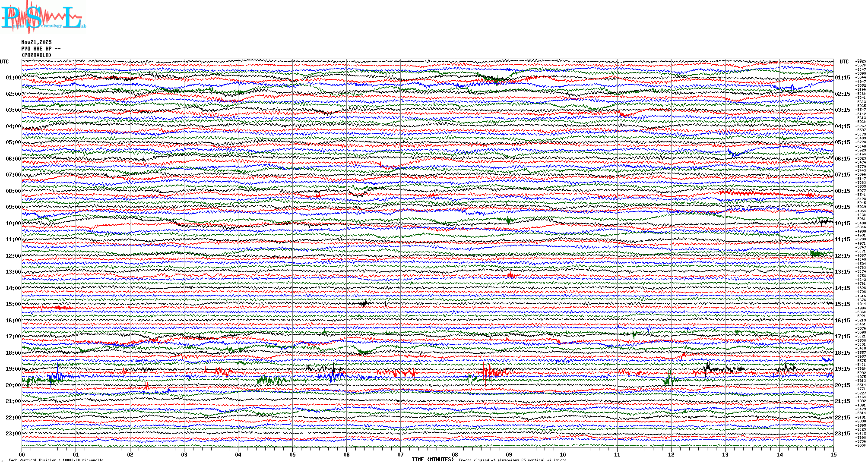Viewport: 868px width, 466px height.
Task: Select the 23:00 hour label on left
Action: [13, 434]
